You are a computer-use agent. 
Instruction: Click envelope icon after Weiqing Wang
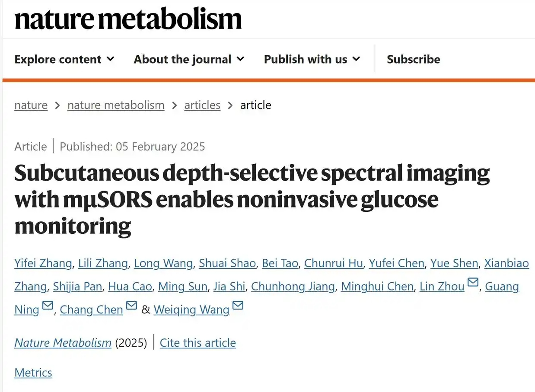(x=238, y=306)
